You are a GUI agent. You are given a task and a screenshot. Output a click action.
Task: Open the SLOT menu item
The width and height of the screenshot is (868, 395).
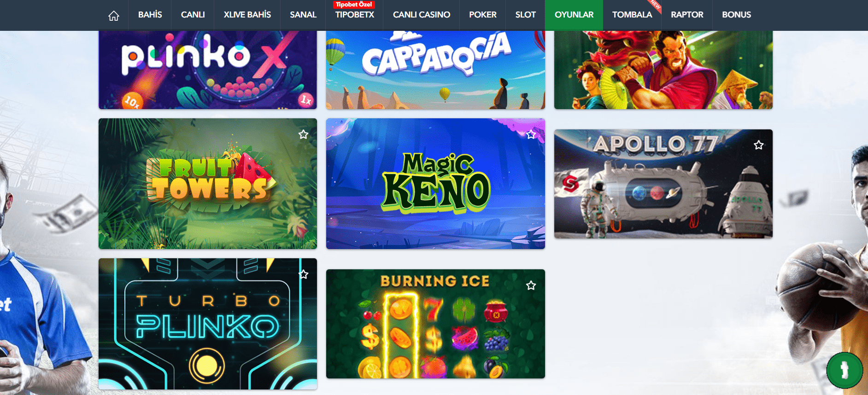click(525, 15)
